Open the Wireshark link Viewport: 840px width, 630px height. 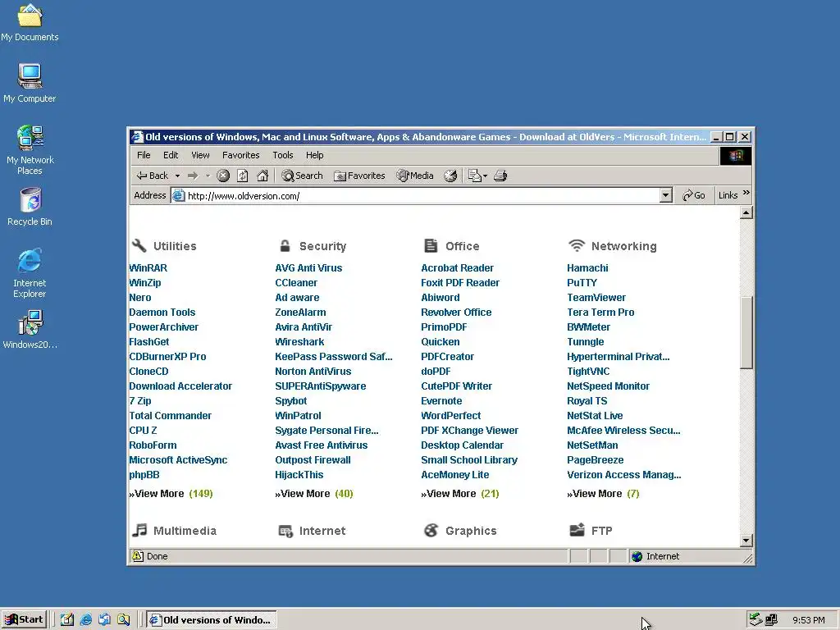(x=299, y=342)
